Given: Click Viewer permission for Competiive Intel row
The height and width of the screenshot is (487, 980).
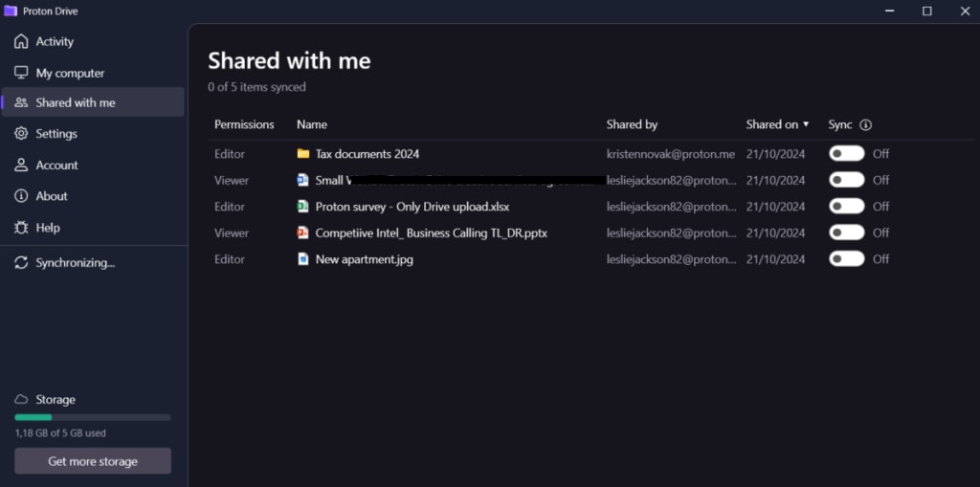Looking at the screenshot, I should (232, 232).
